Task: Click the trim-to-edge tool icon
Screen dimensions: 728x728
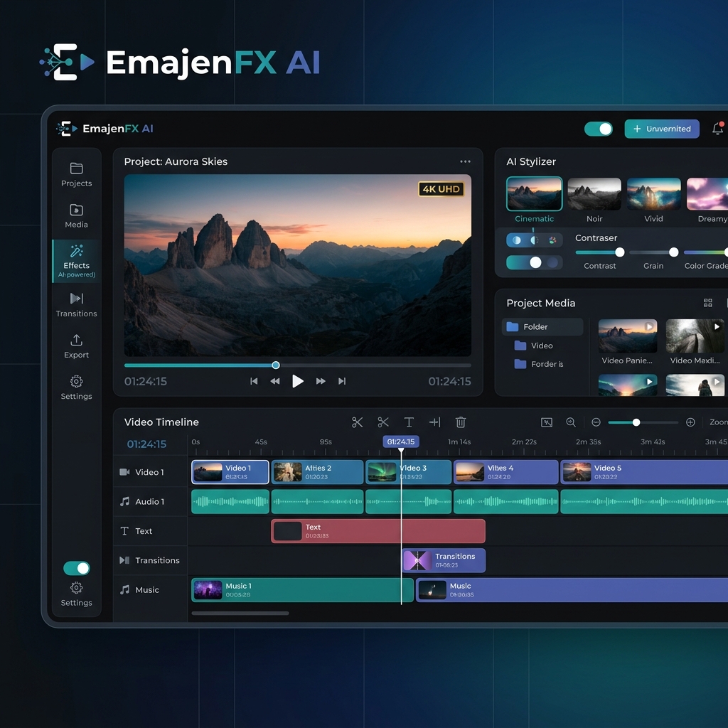Action: [x=434, y=422]
